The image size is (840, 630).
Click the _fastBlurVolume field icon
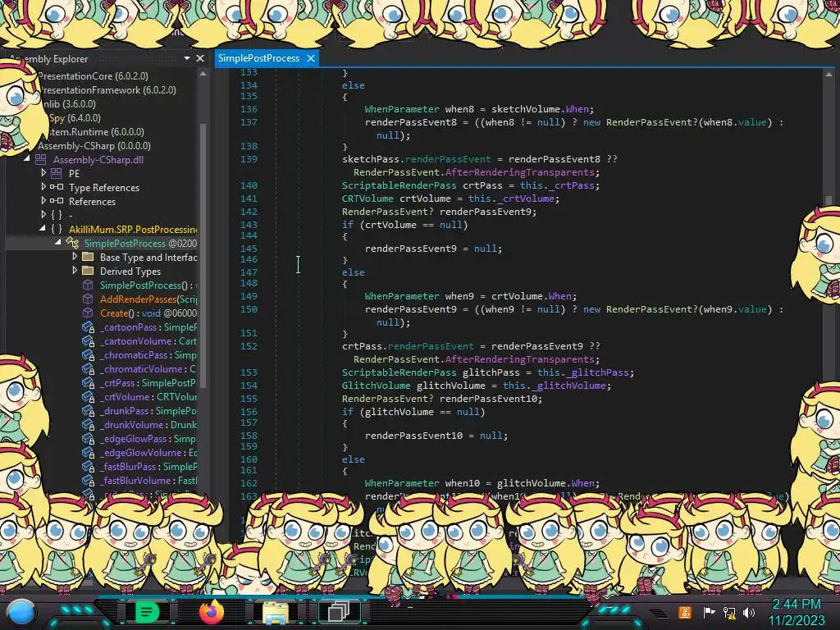click(89, 480)
